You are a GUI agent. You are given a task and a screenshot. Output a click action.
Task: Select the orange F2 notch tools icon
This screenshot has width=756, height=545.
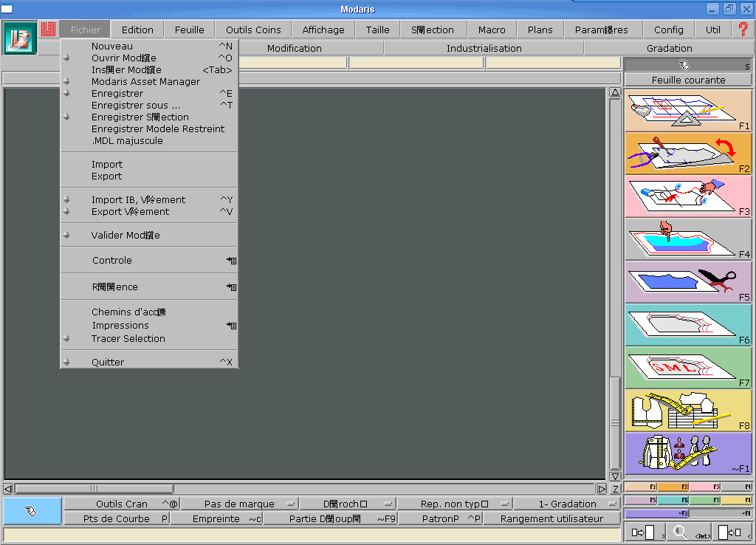[x=688, y=153]
